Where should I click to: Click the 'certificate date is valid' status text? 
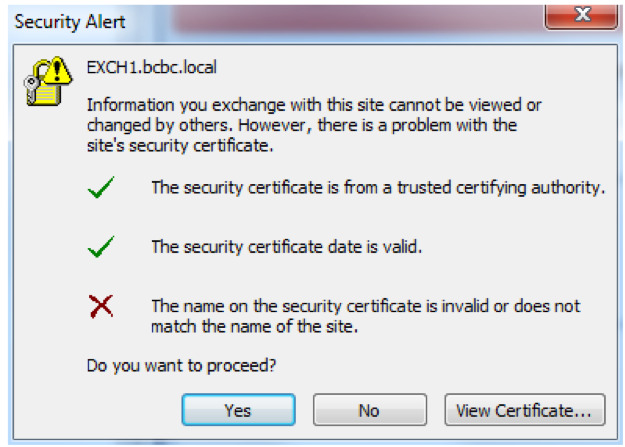[287, 247]
